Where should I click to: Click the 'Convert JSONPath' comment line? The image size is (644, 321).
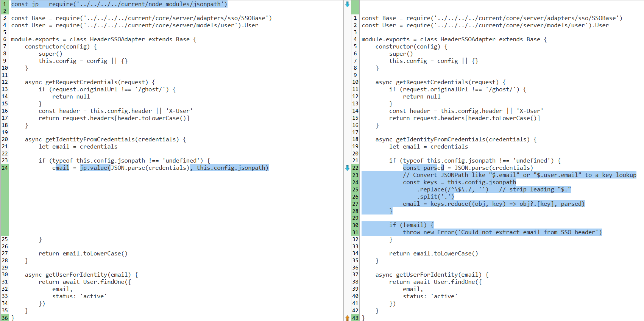click(x=519, y=175)
